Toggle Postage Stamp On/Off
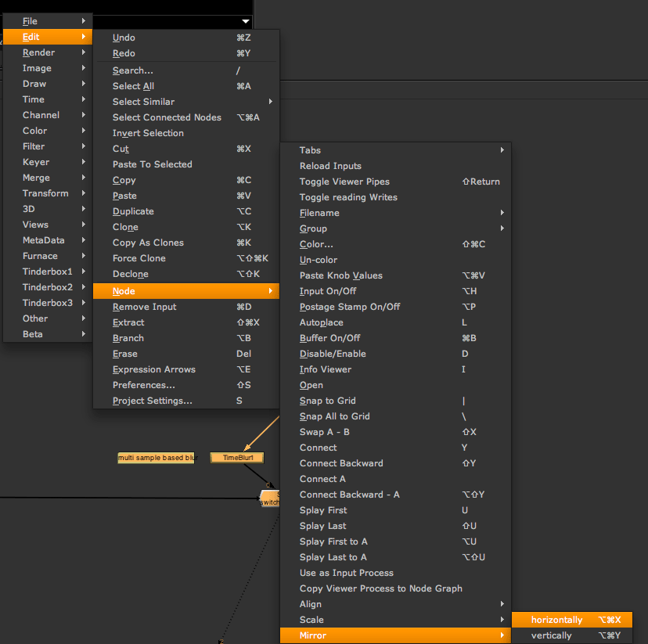The height and width of the screenshot is (644, 648). tap(349, 307)
